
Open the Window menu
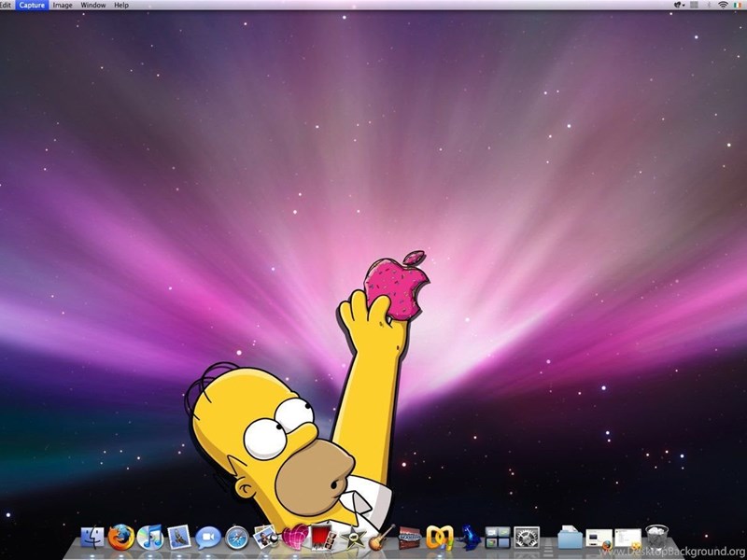92,5
